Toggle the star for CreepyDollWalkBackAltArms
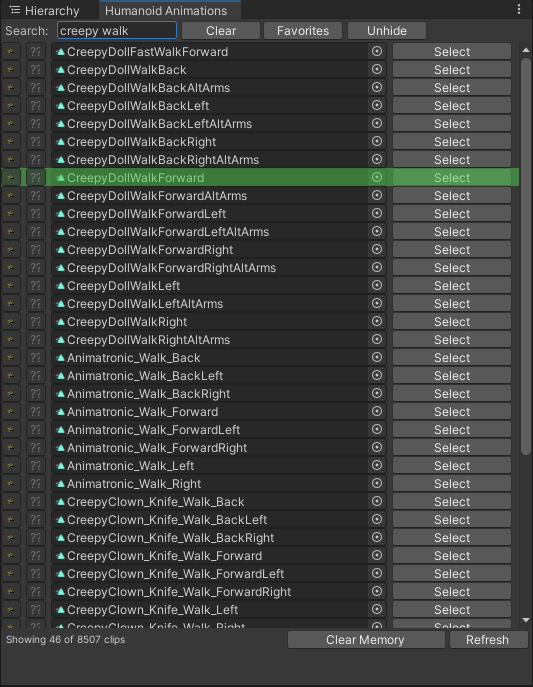This screenshot has height=687, width=533. tap(11, 88)
